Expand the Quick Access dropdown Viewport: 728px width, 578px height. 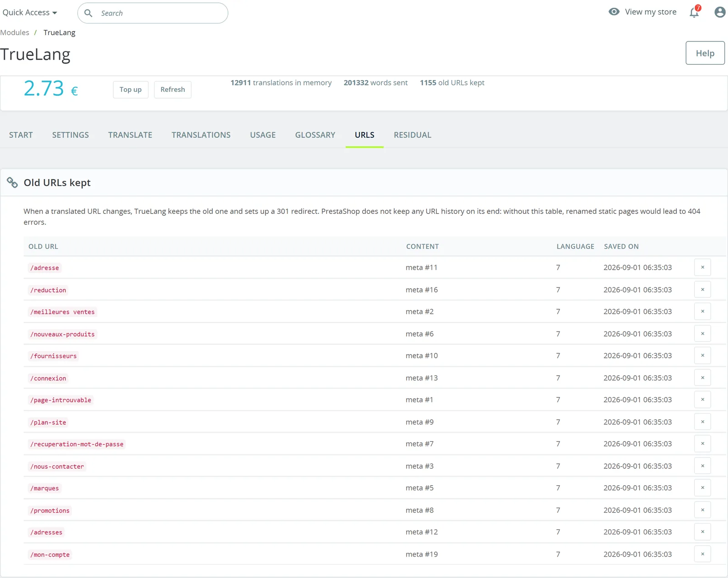click(30, 13)
